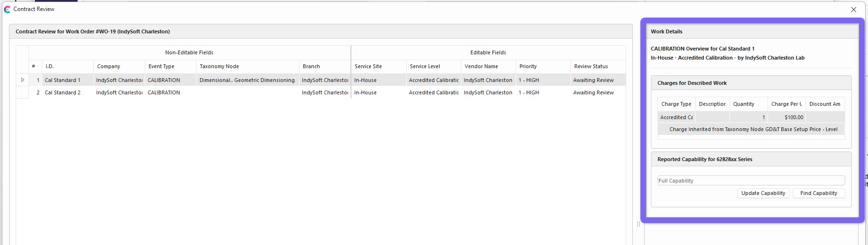
Task: Select the Cal Standard 2 row
Action: 62,93
